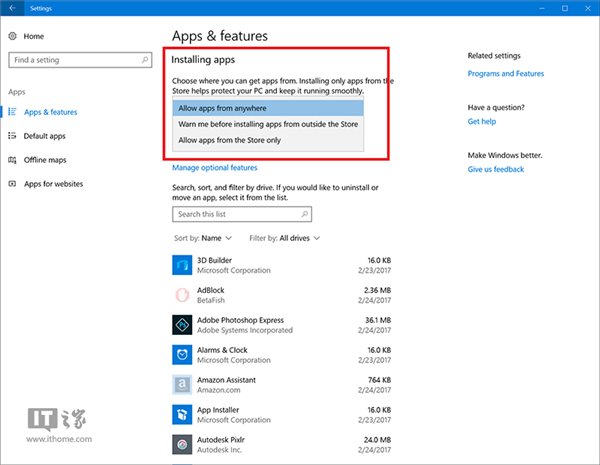Switch to Offline maps section
This screenshot has height=465, width=600.
coord(44,160)
